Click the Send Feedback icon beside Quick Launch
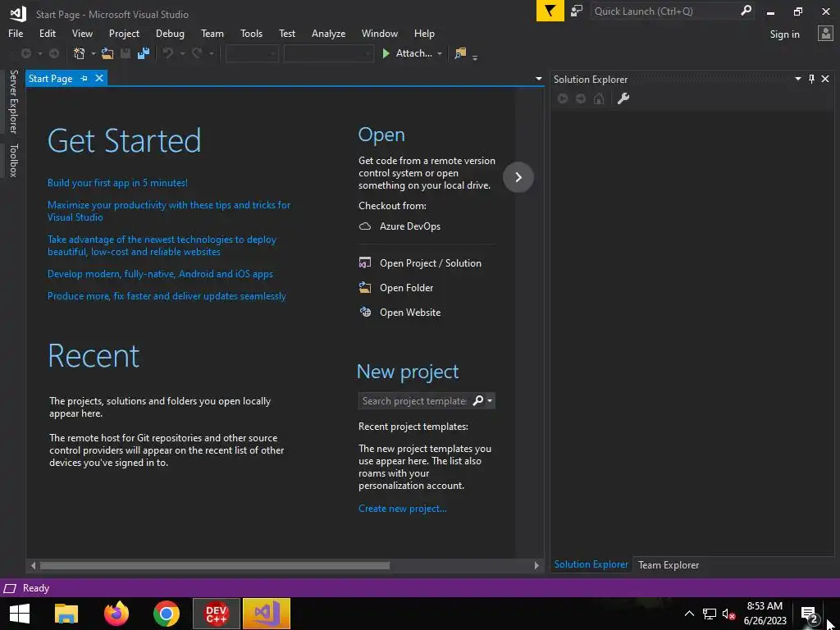 tap(577, 11)
